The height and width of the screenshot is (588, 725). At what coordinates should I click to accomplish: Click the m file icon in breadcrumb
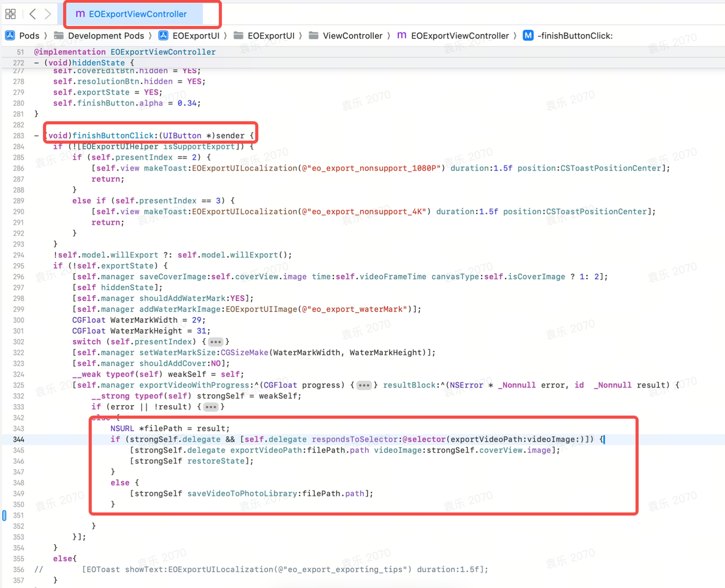(x=402, y=36)
